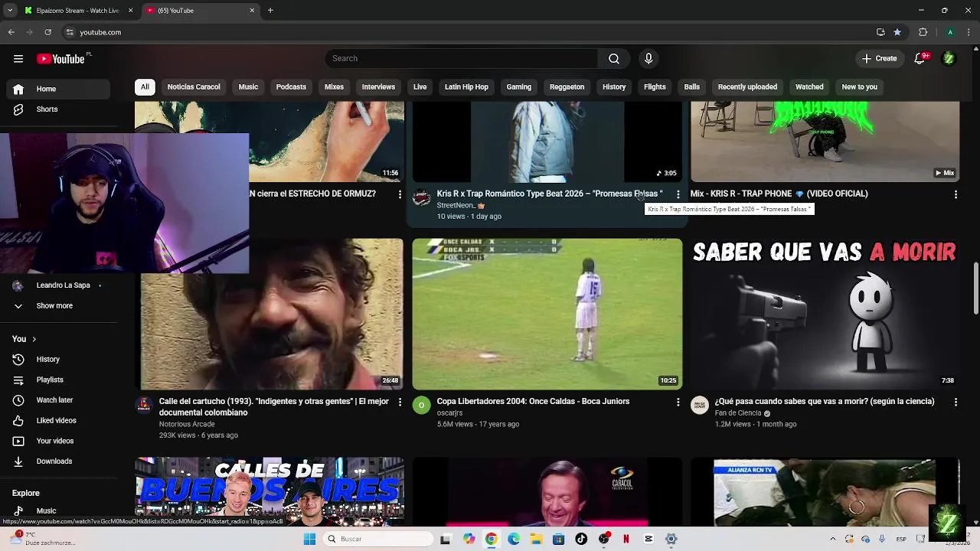Image resolution: width=980 pixels, height=551 pixels.
Task: Open Chrome profile avatar A
Action: click(x=950, y=32)
